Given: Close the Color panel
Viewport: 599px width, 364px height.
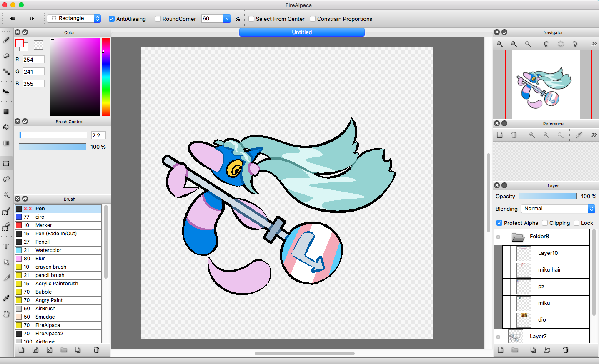Looking at the screenshot, I should (x=18, y=32).
